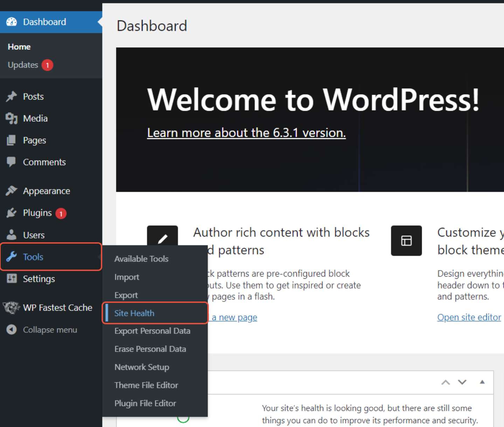
Task: Click the Posts pushpin icon
Action: click(x=12, y=96)
